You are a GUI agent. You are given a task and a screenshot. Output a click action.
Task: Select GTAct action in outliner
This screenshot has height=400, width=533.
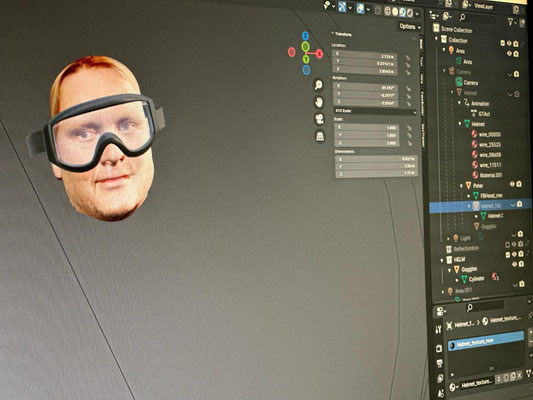[x=484, y=114]
